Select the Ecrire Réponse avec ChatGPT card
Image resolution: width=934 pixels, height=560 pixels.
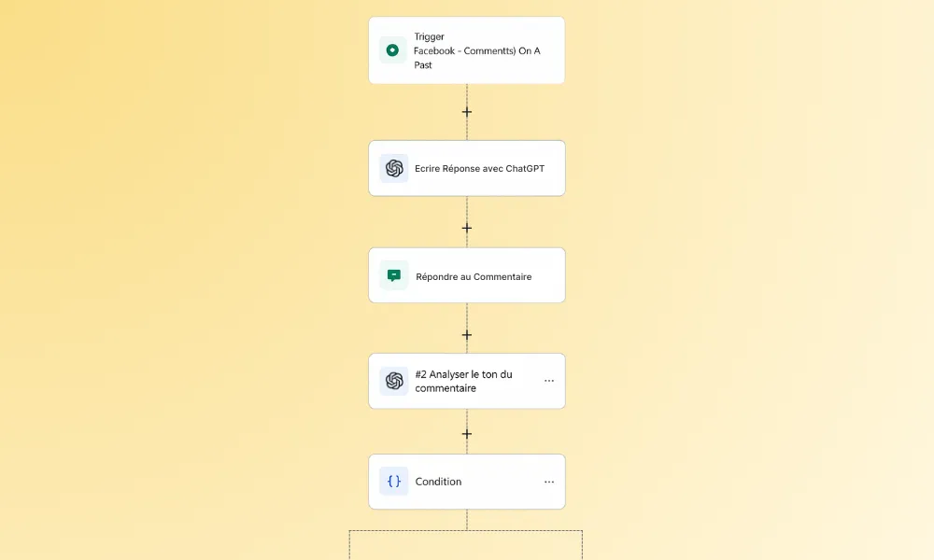[467, 168]
